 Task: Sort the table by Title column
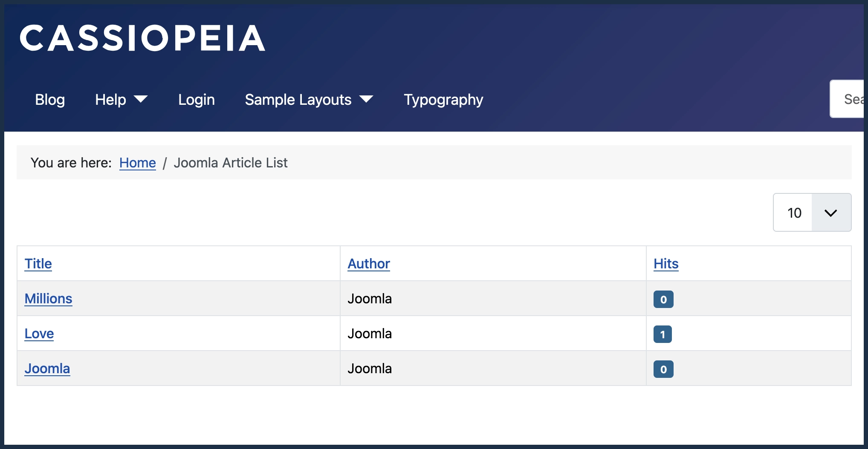coord(38,264)
